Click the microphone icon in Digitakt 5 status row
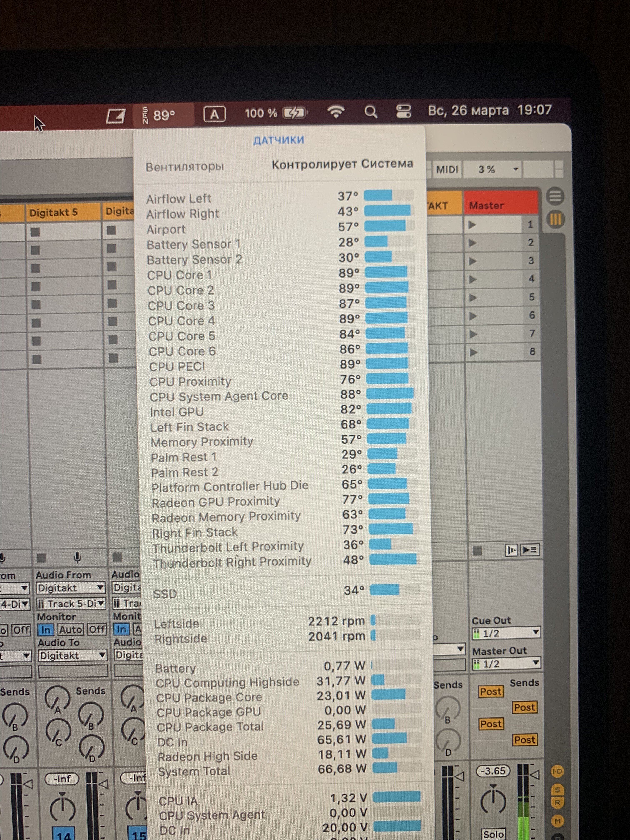630x840 pixels. [77, 557]
